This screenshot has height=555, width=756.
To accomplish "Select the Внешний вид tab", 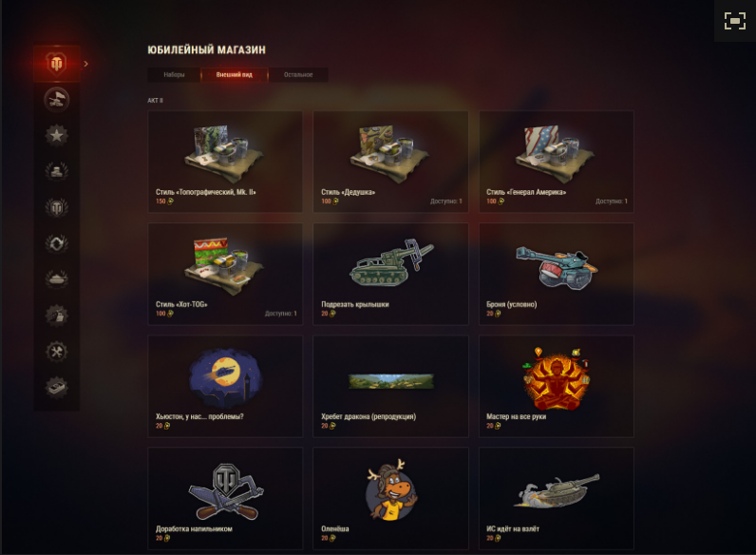I will [x=235, y=75].
